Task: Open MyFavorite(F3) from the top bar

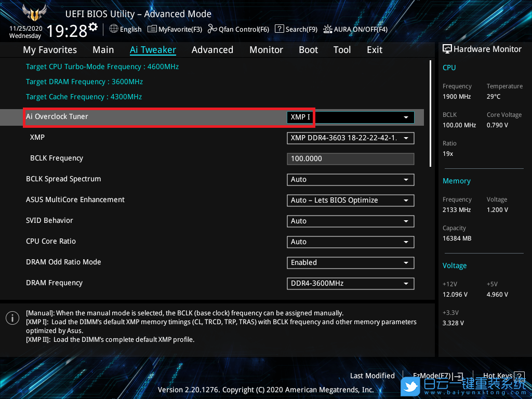Action: click(x=152, y=29)
